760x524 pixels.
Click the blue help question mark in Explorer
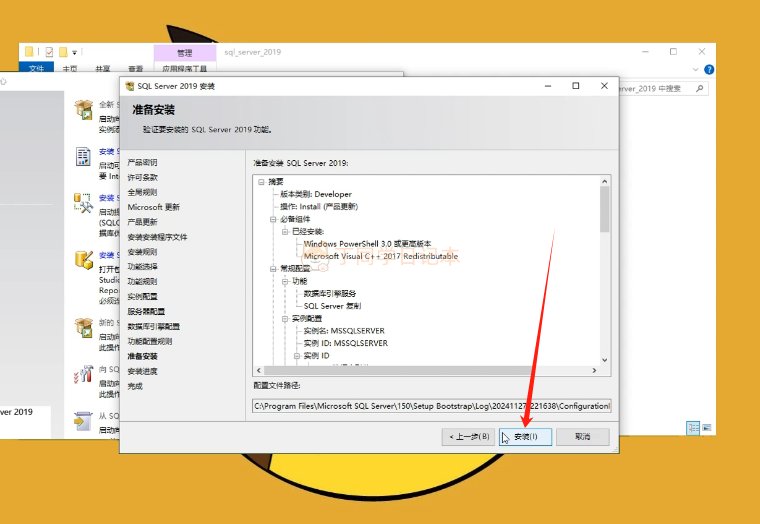click(709, 69)
